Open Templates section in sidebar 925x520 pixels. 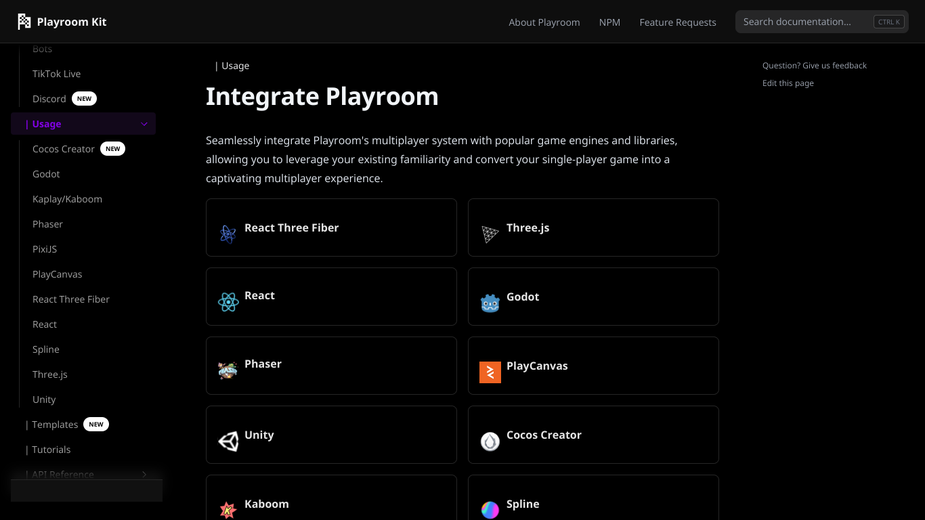click(x=55, y=424)
